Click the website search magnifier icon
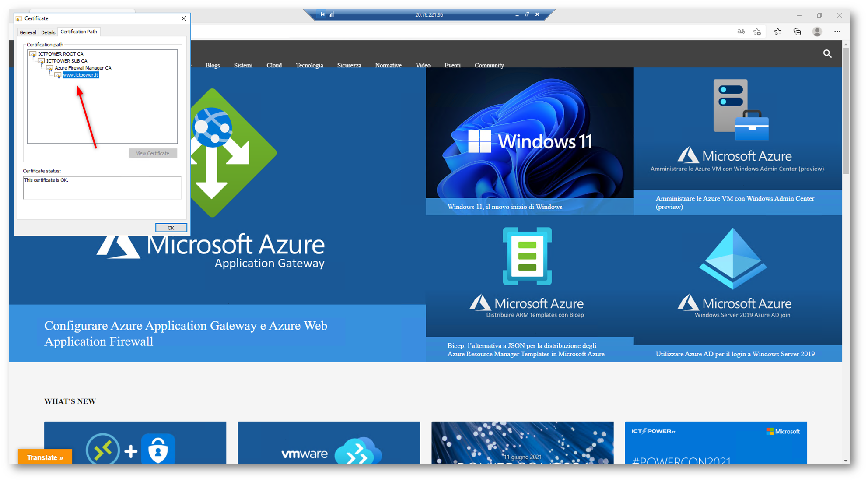The height and width of the screenshot is (482, 868). click(x=827, y=54)
